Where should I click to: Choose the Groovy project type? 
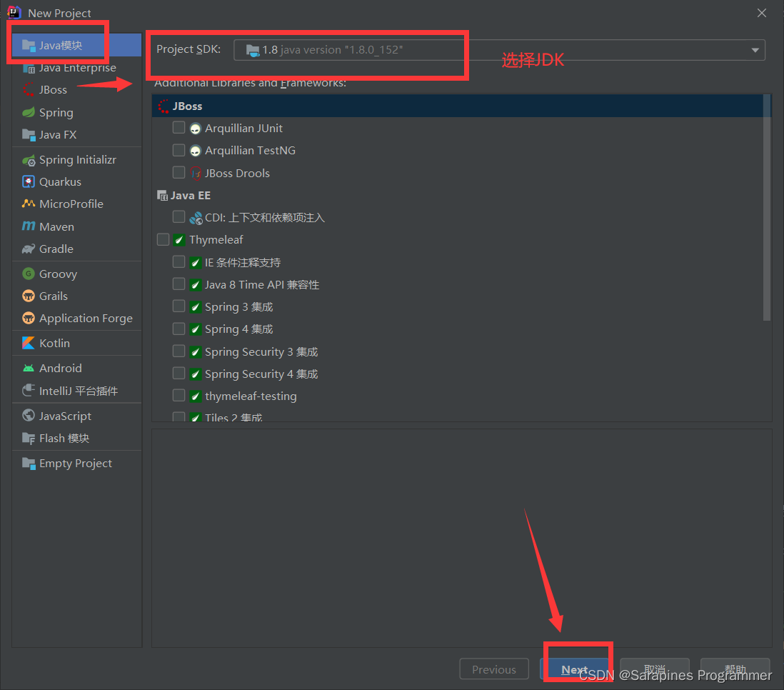pyautogui.click(x=56, y=274)
